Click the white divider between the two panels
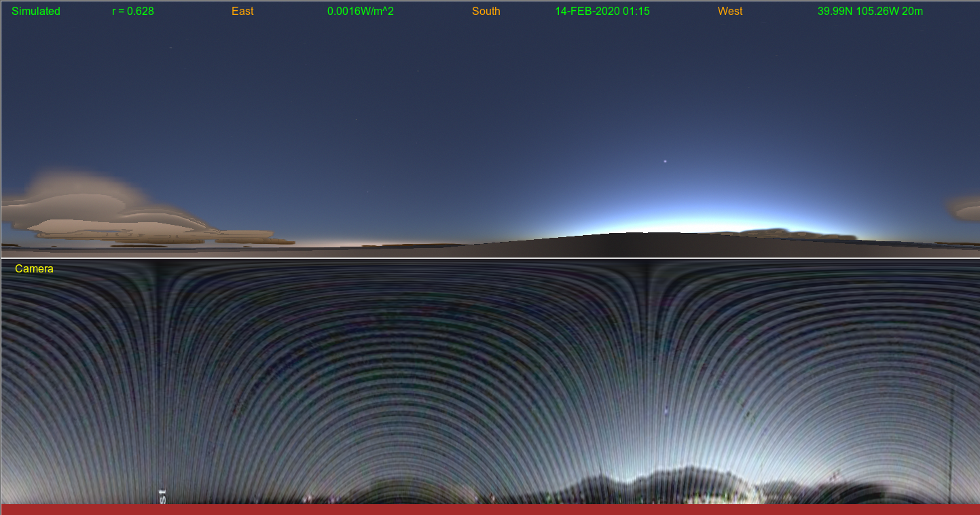980x515 pixels. click(490, 258)
